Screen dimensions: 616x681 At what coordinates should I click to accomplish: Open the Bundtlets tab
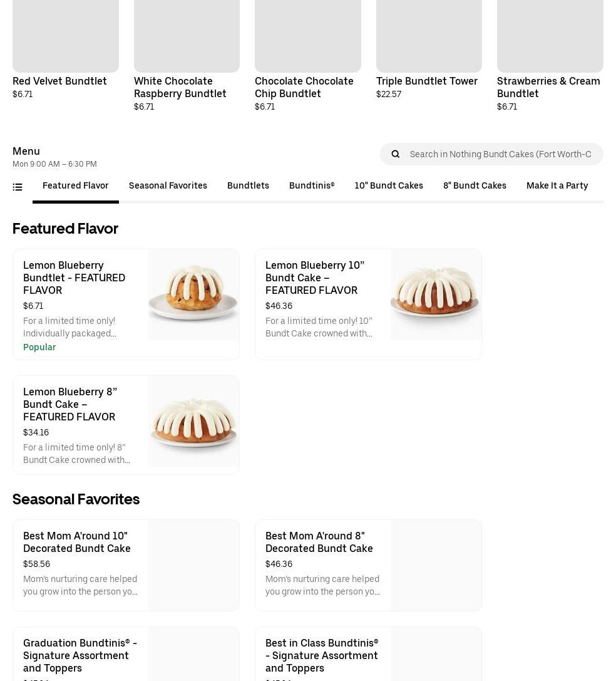[248, 185]
